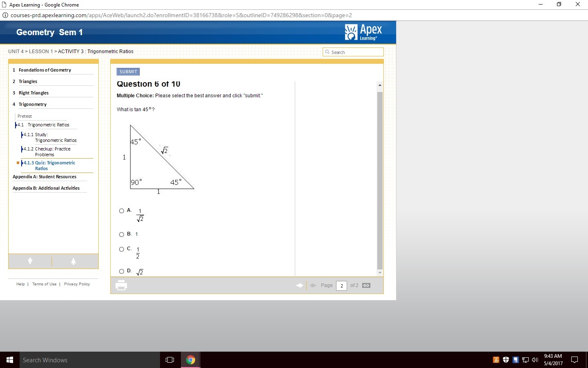Open the Pretest item
The width and height of the screenshot is (588, 368).
click(x=24, y=116)
